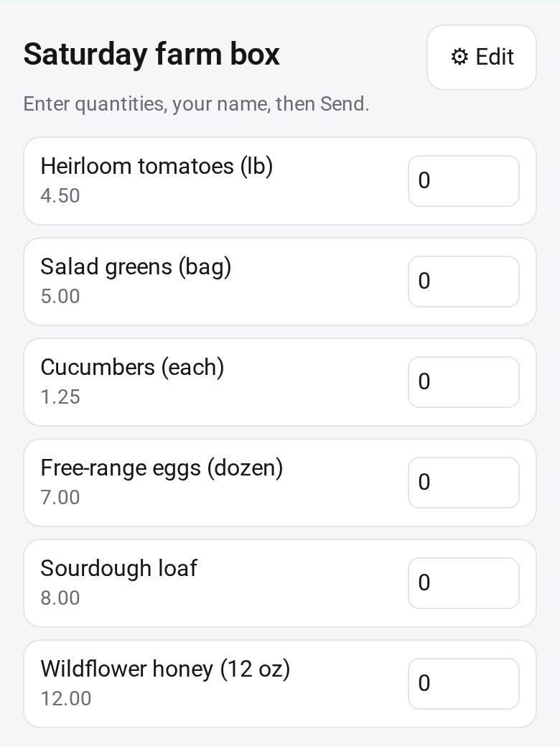560x747 pixels.
Task: Click the Sourdough loaf item name
Action: (x=118, y=568)
